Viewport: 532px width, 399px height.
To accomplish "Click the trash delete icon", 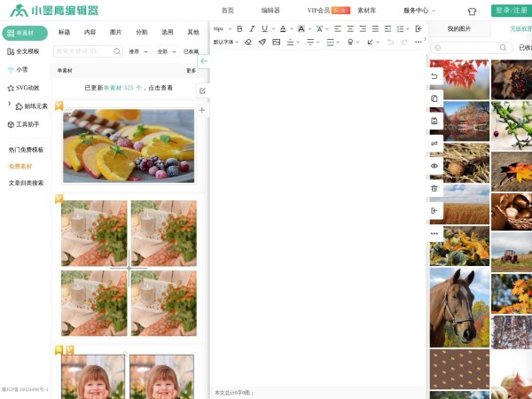I will tap(434, 188).
